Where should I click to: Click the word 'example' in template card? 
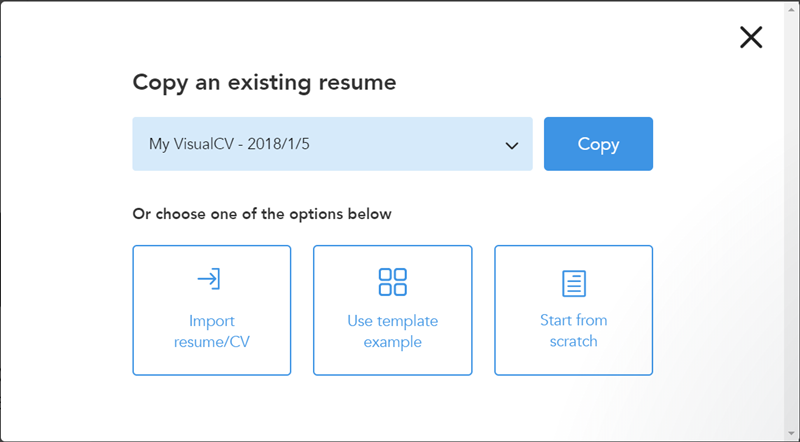pos(392,342)
